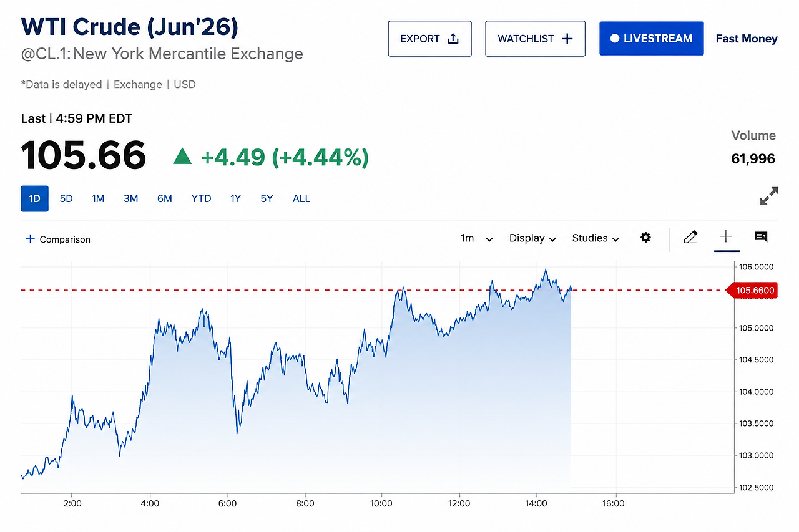Open the Fast Money link
The height and width of the screenshot is (532, 799).
tap(747, 39)
